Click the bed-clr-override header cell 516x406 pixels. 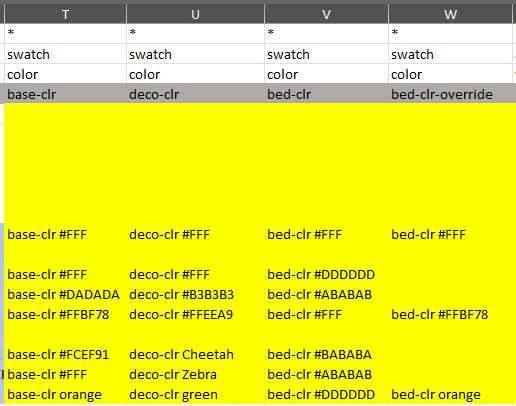450,94
